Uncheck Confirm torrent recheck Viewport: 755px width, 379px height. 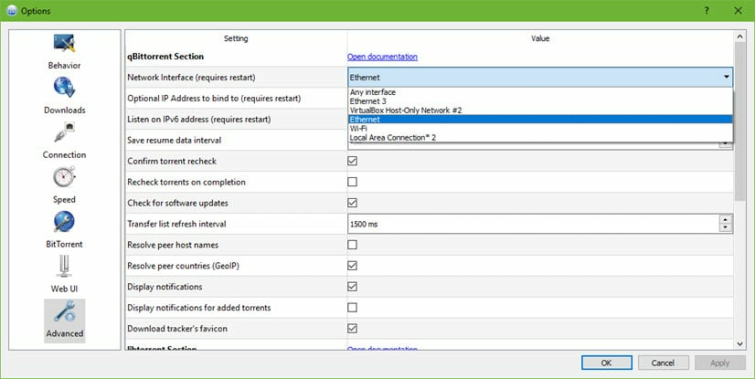coord(352,161)
